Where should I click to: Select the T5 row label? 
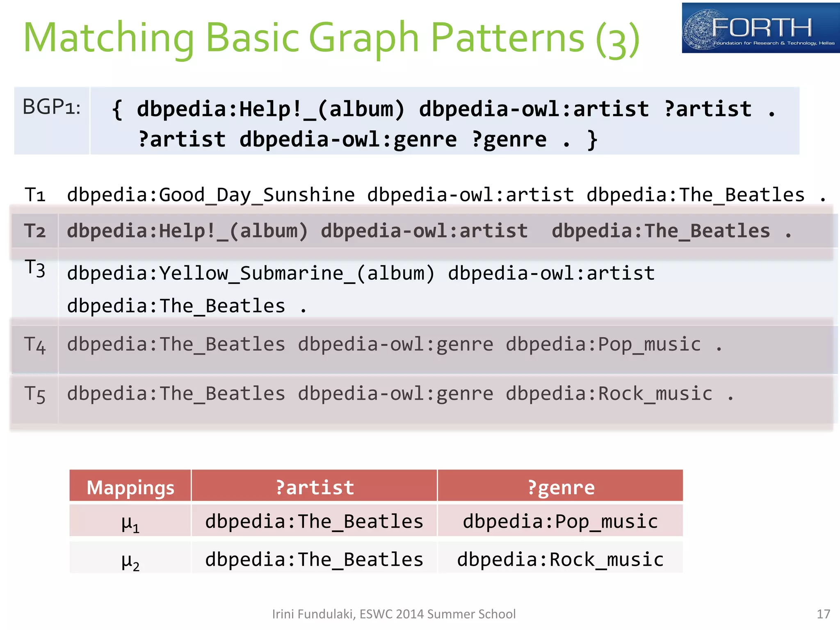(x=35, y=395)
